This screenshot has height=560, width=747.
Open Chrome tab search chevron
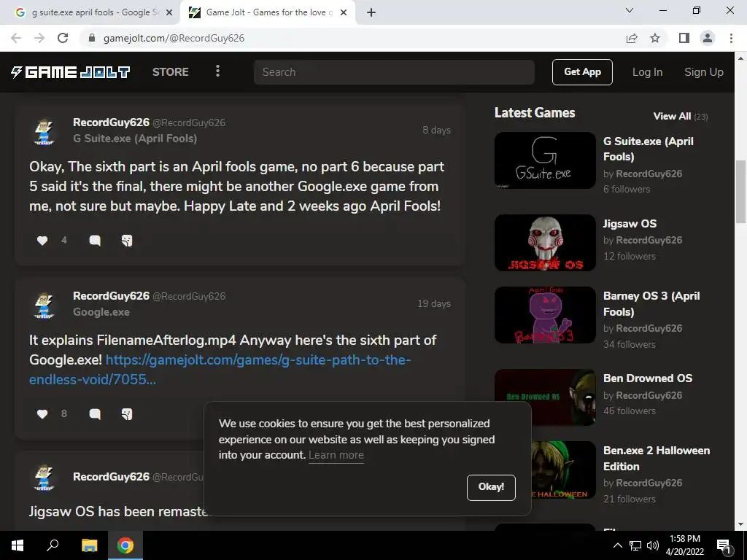pyautogui.click(x=630, y=10)
